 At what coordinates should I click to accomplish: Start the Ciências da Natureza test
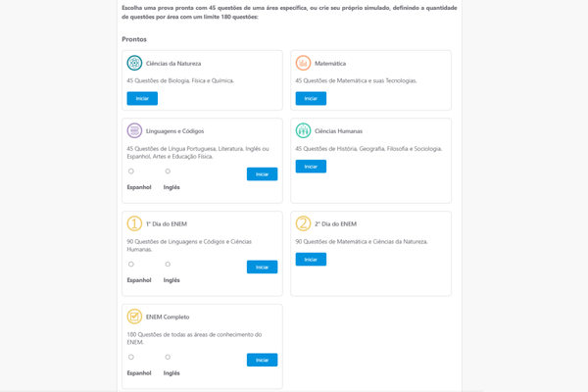click(142, 98)
